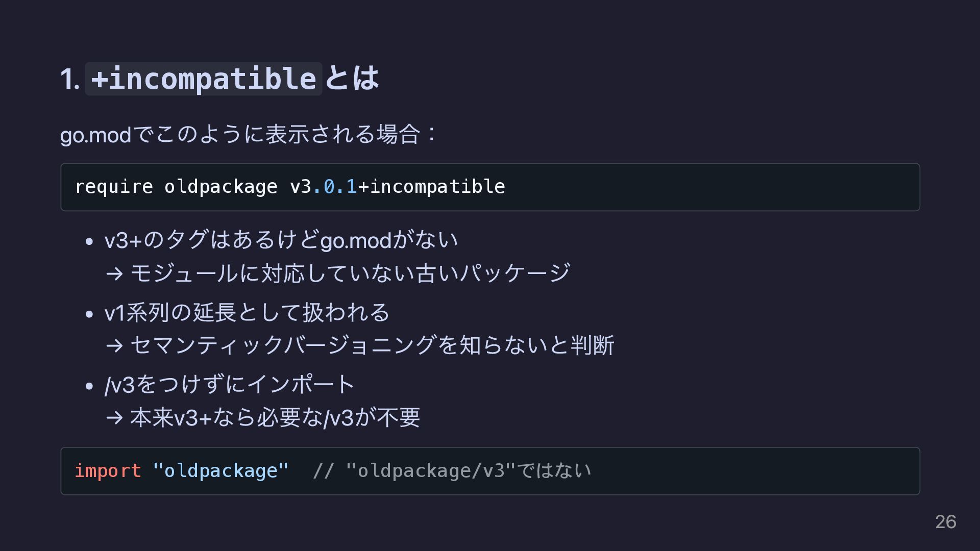The height and width of the screenshot is (551, 980).
Task: Click the slide title number 1.
Action: pyautogui.click(x=70, y=79)
